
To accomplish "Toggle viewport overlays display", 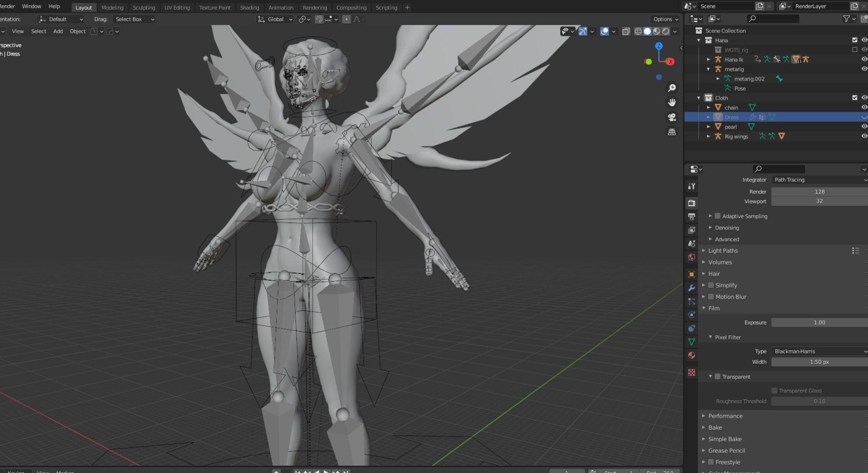I will (x=605, y=31).
